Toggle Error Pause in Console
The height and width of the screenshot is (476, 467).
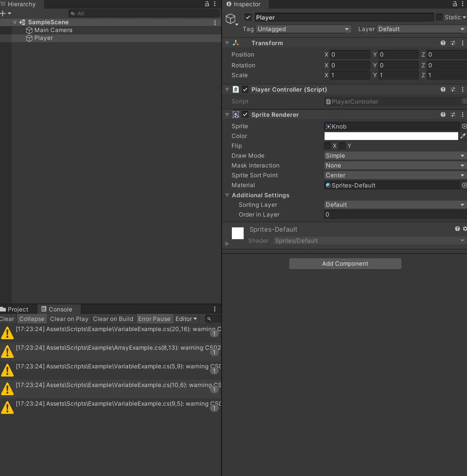coord(154,319)
